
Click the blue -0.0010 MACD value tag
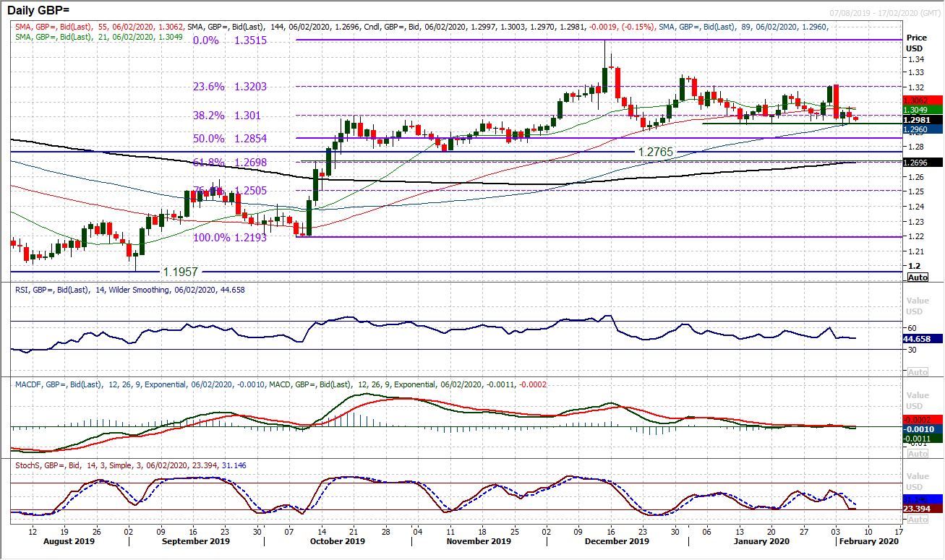point(923,428)
